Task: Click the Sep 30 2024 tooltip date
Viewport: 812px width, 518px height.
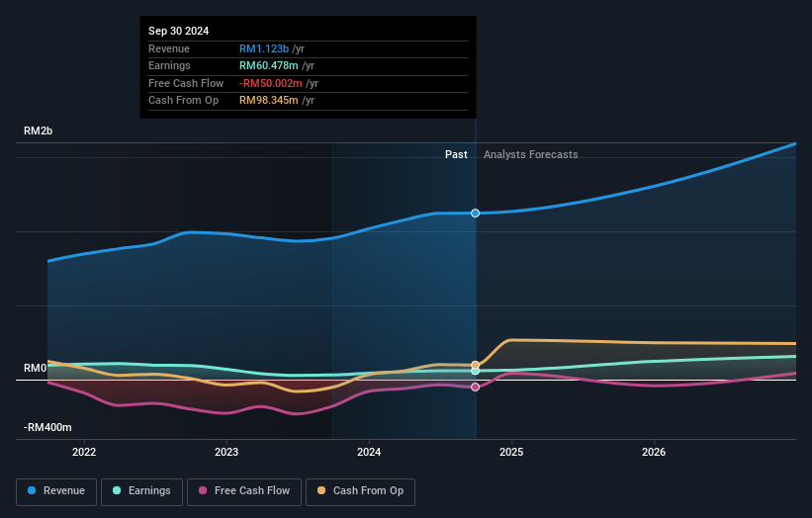Action: point(179,31)
